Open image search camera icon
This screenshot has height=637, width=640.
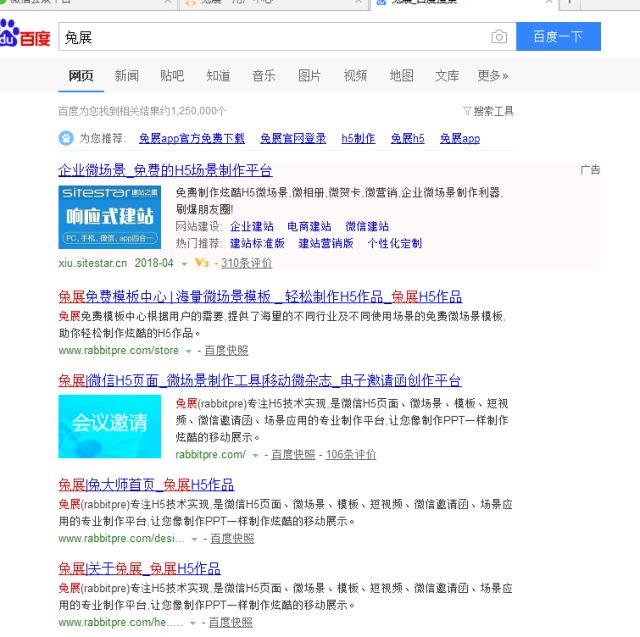tap(499, 37)
